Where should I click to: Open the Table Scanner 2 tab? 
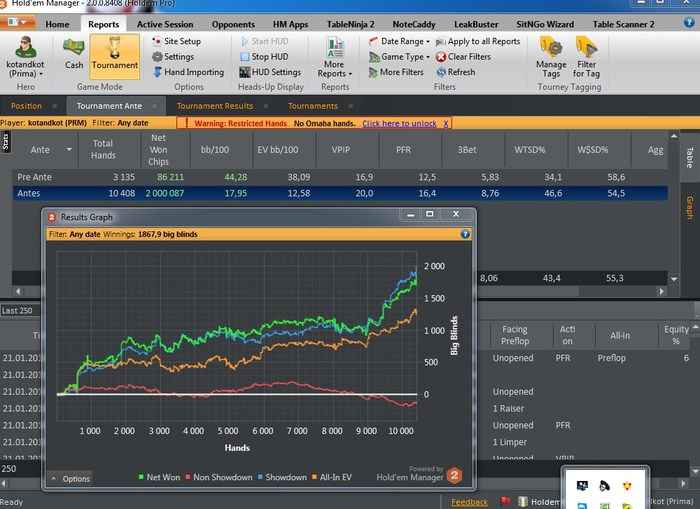(x=623, y=25)
